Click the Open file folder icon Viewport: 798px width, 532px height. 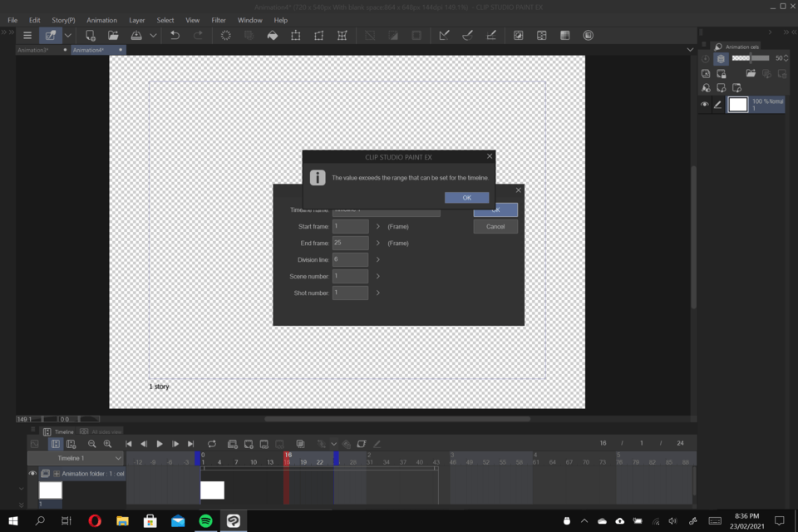[113, 36]
